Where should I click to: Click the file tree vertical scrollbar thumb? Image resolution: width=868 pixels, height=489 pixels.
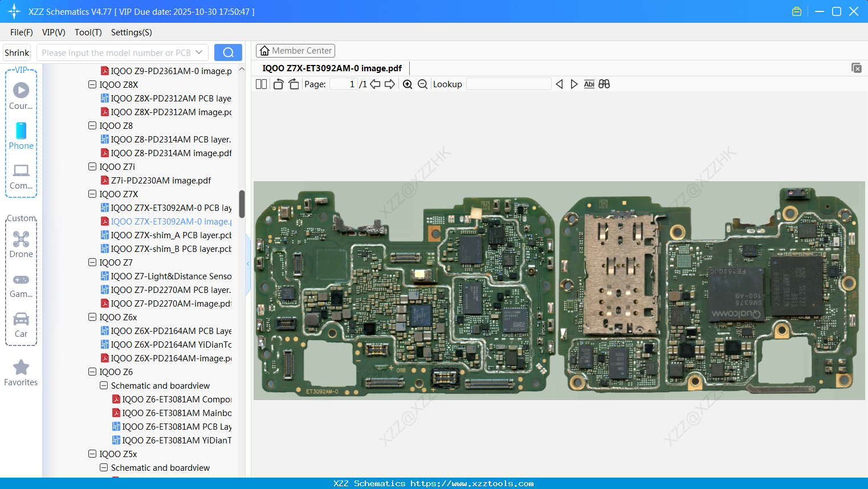point(242,203)
